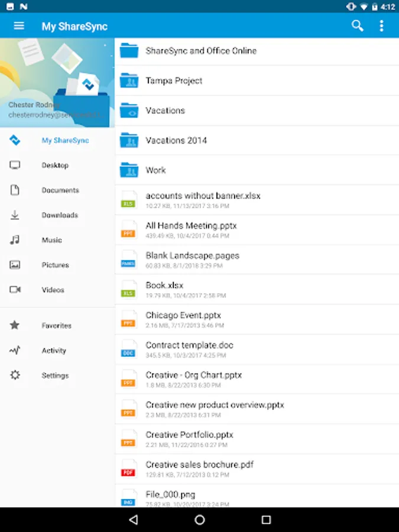Screen dimensions: 399x532
Task: Click the DOC icon for Contract template.doc
Action: 129,349
